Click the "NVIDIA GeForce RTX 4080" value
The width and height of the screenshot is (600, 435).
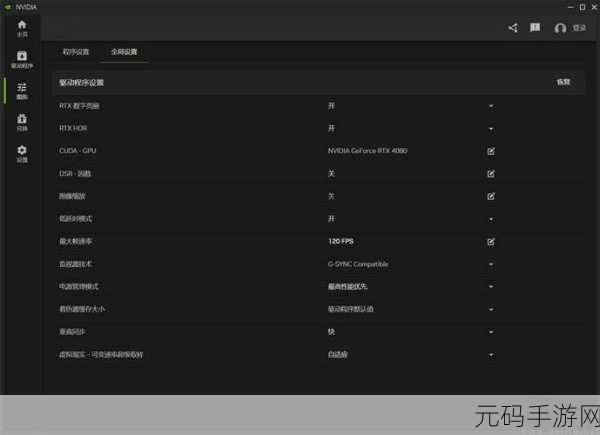coord(367,151)
